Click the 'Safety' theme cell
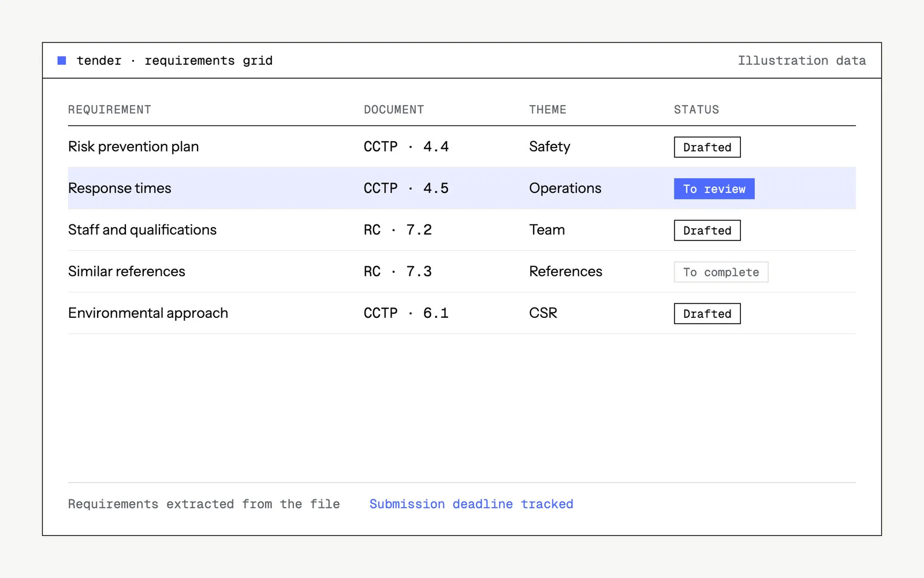Screen dimensions: 924x578 point(550,147)
